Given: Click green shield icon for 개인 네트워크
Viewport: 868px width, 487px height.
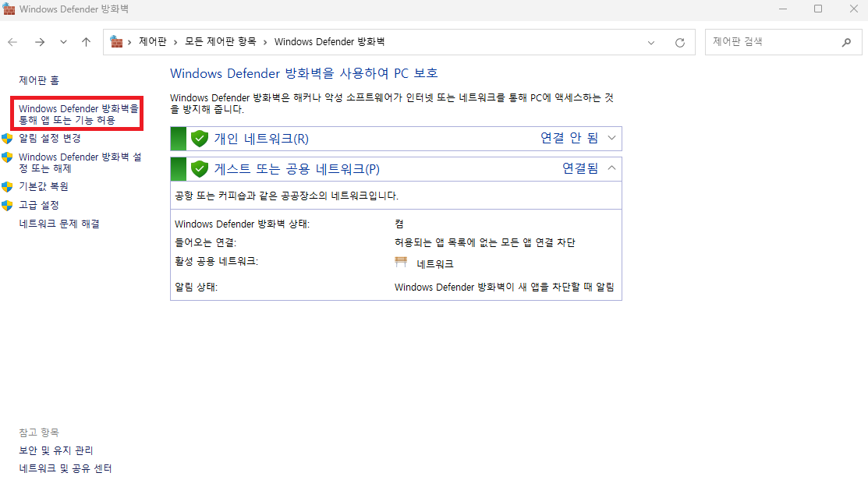Looking at the screenshot, I should tap(200, 139).
